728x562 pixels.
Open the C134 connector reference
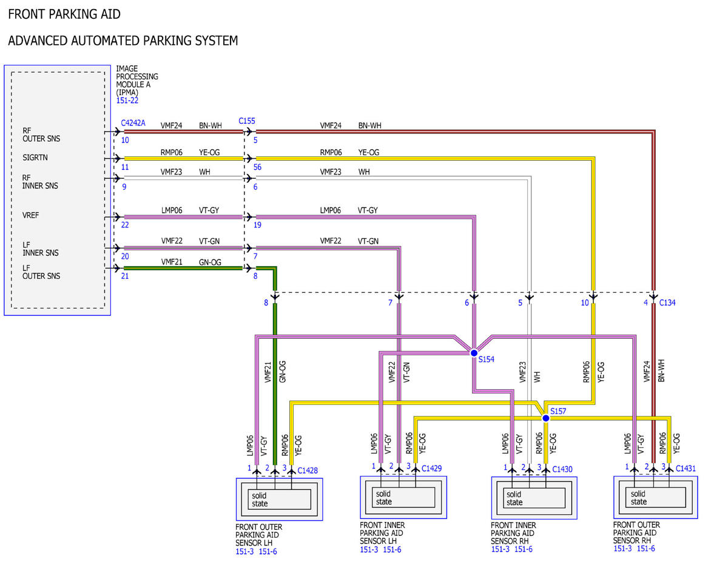pyautogui.click(x=667, y=303)
